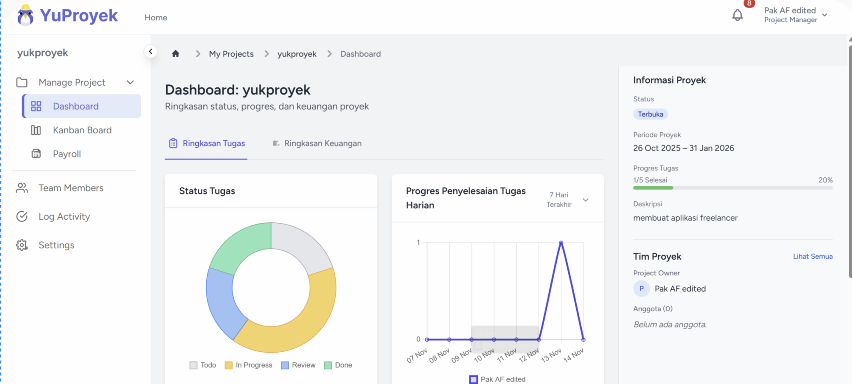
Task: Toggle the Review legend swatch
Action: 285,365
